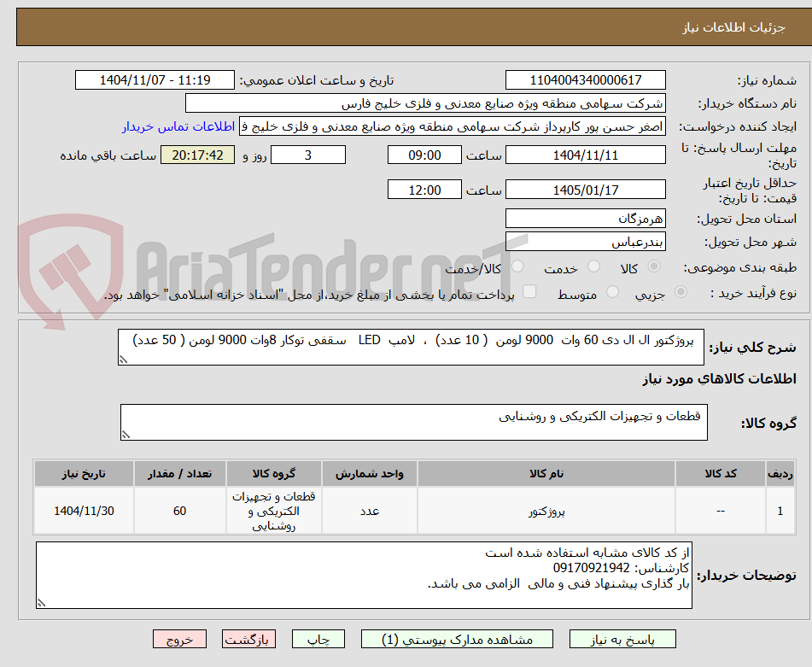Click the تاریخ نیاز column header
The height and width of the screenshot is (667, 812).
[84, 474]
